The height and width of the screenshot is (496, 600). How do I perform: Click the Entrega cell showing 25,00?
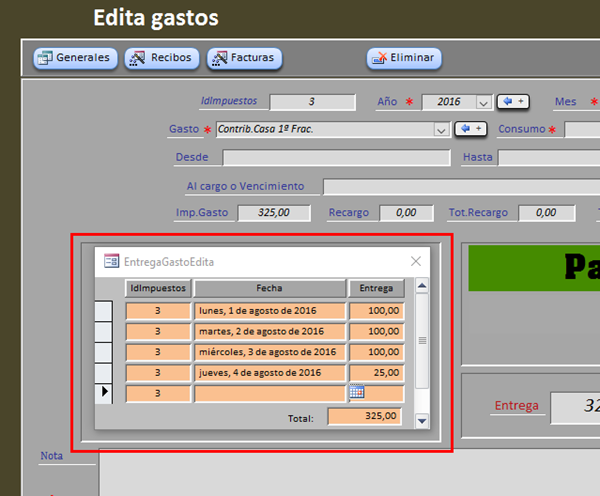tap(376, 373)
